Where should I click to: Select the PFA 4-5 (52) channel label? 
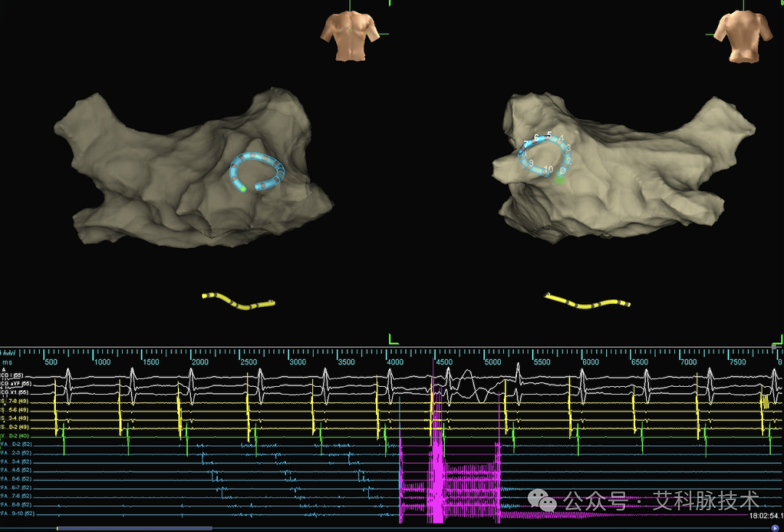tap(15, 470)
